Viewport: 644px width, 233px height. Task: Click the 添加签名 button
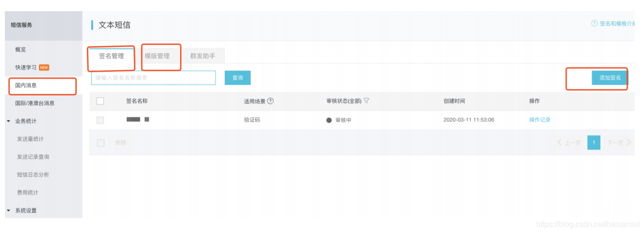[x=610, y=78]
